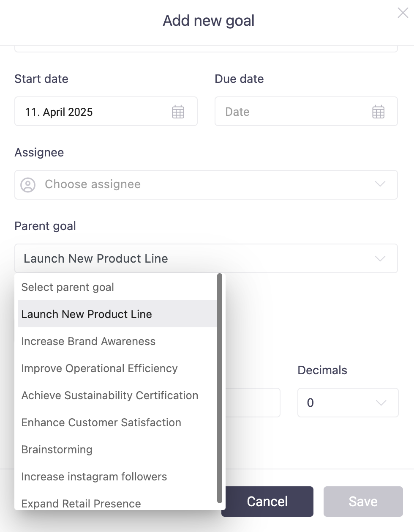Select Expand Retail Presence option

[81, 503]
